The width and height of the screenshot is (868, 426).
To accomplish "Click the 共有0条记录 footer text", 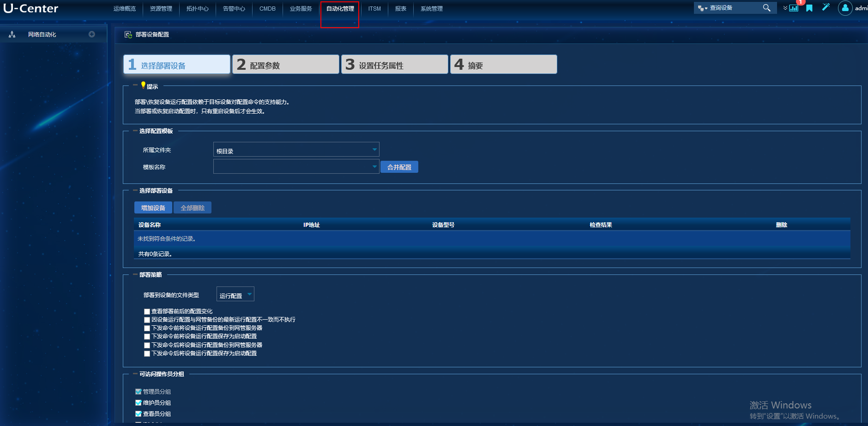I will pos(155,254).
